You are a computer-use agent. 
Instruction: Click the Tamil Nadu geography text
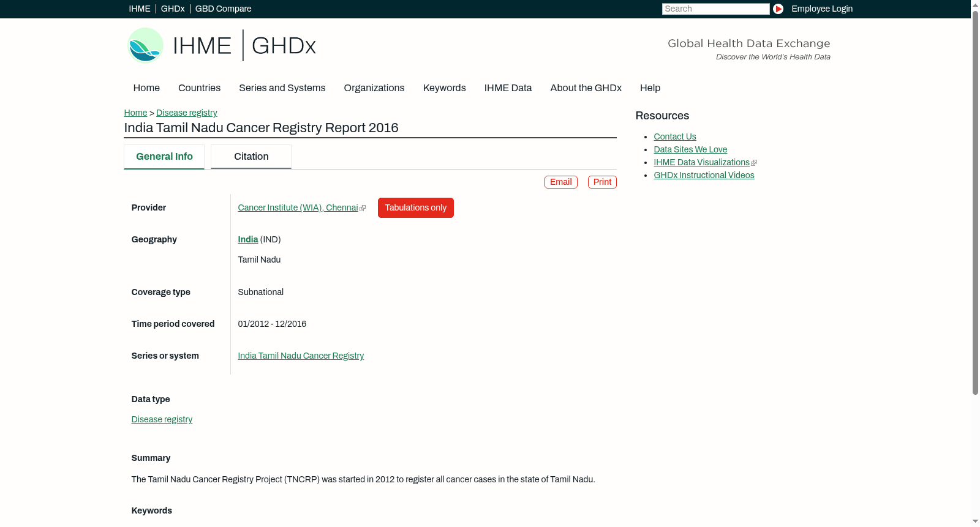[259, 260]
